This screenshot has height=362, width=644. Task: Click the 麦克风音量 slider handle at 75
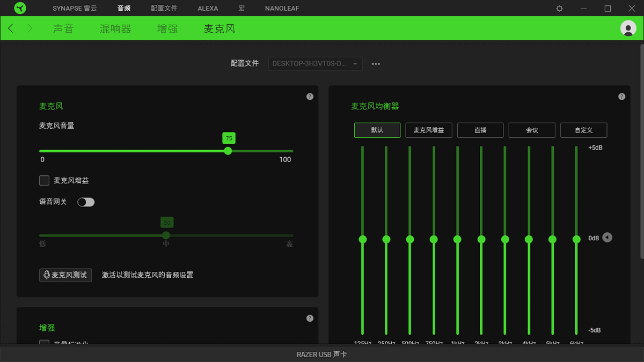point(228,151)
